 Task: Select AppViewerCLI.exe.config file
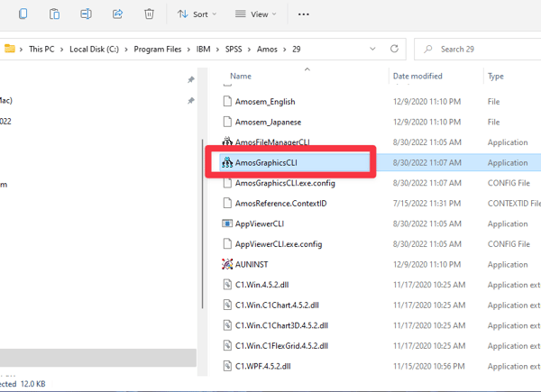tap(279, 244)
